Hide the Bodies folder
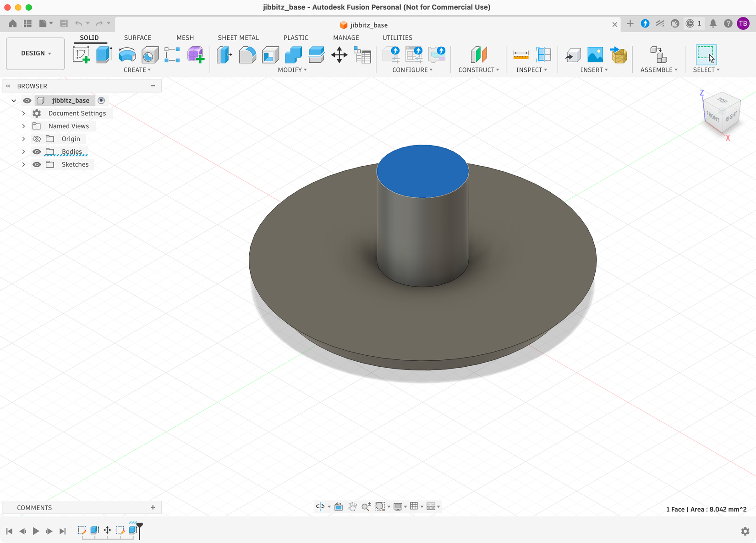 [x=37, y=152]
